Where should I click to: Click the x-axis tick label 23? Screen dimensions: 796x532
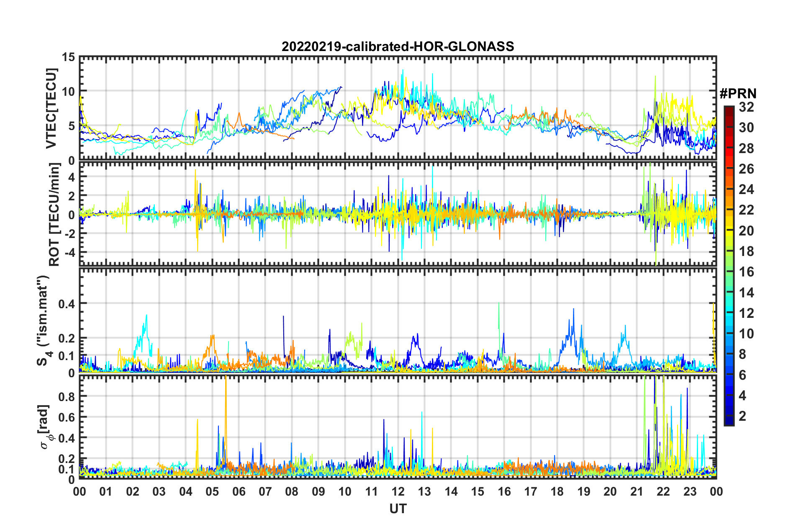point(690,491)
